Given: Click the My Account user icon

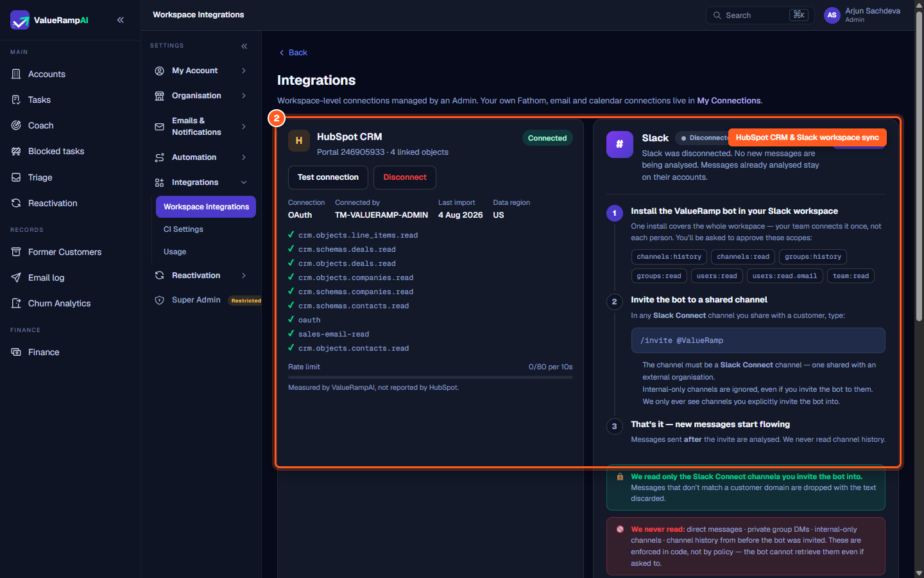Looking at the screenshot, I should (x=159, y=71).
